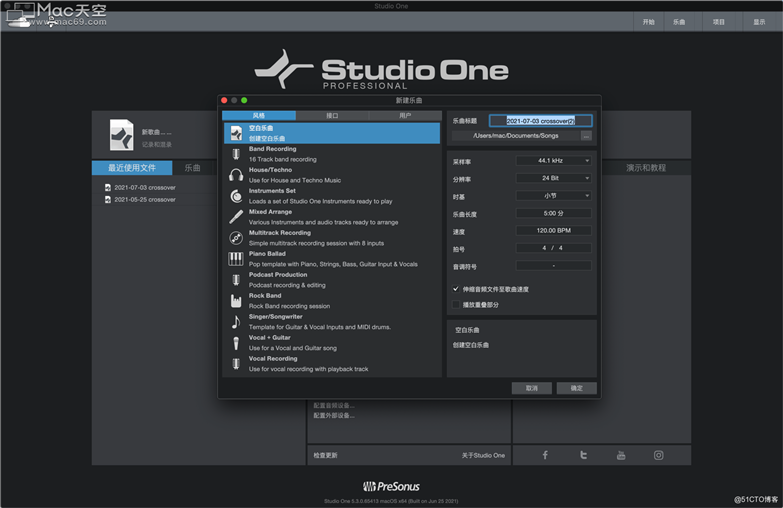Open the Instagram link icon
The height and width of the screenshot is (508, 783).
coord(659,455)
